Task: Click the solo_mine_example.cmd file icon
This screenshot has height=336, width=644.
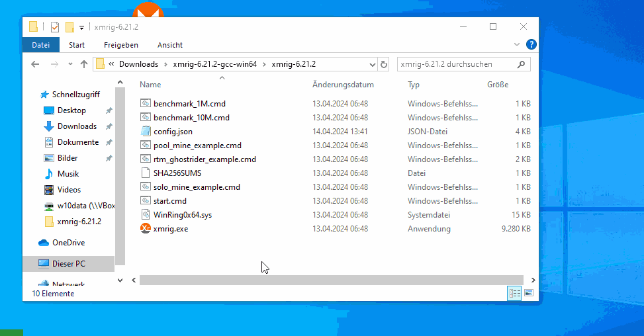Action: click(x=146, y=187)
